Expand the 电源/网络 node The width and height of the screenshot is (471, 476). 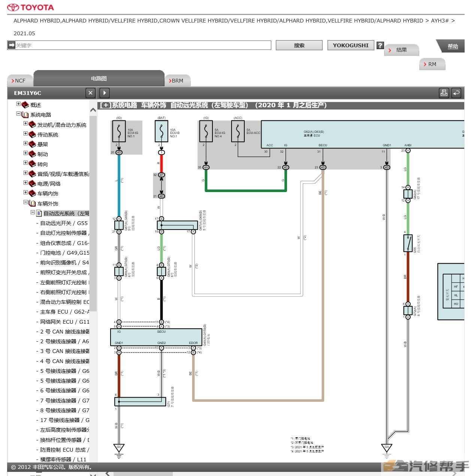coord(25,183)
